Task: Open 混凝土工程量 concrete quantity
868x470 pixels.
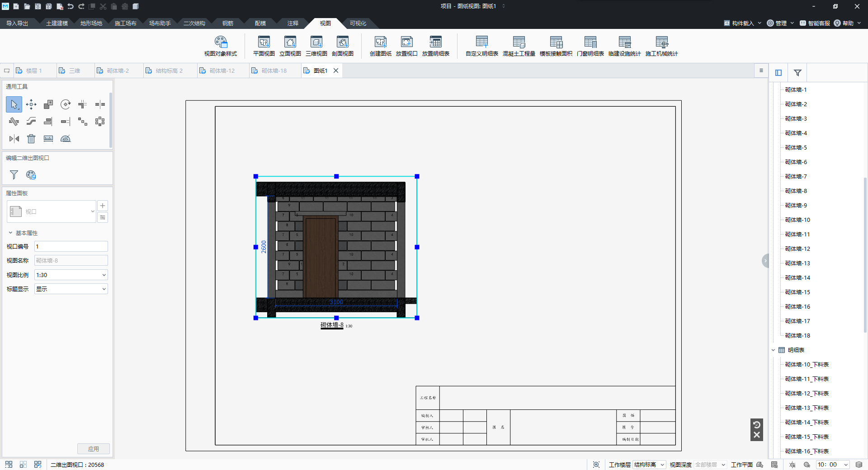Action: [519, 46]
